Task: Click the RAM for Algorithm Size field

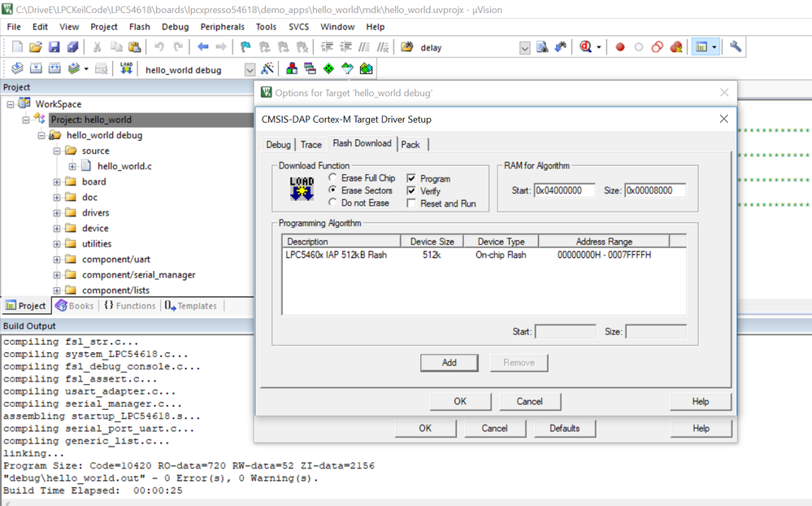Action: (x=655, y=190)
